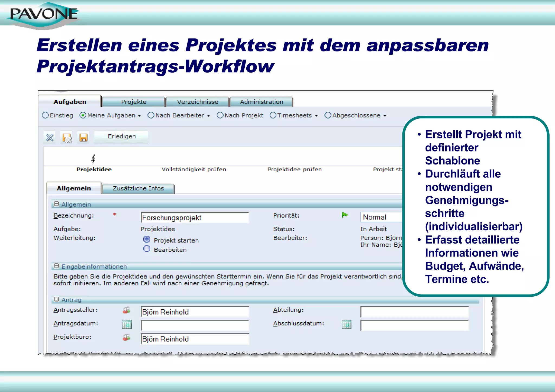Open the Meine Aufgaben dropdown arrow

(139, 116)
